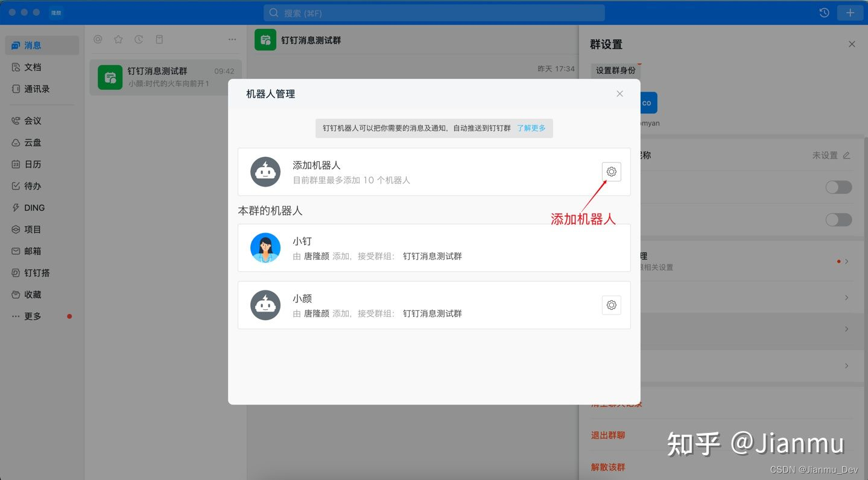
Task: Click the gear button on 添加机器人 row
Action: [x=612, y=172]
